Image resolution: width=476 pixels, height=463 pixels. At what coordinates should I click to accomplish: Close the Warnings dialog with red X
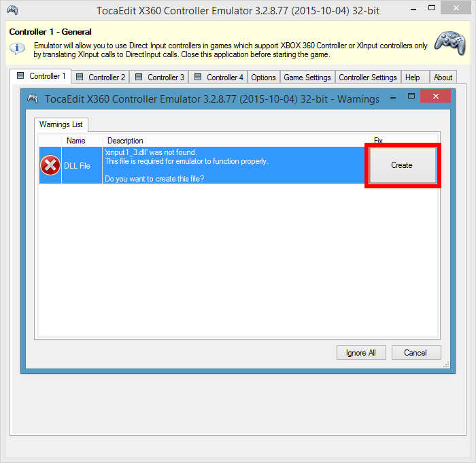point(436,97)
